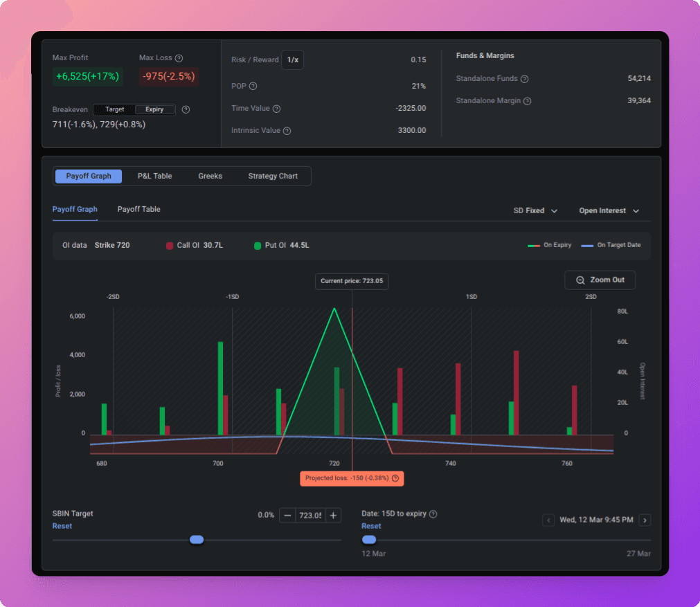Open the SD Fixed dropdown
This screenshot has height=607, width=700.
535,210
